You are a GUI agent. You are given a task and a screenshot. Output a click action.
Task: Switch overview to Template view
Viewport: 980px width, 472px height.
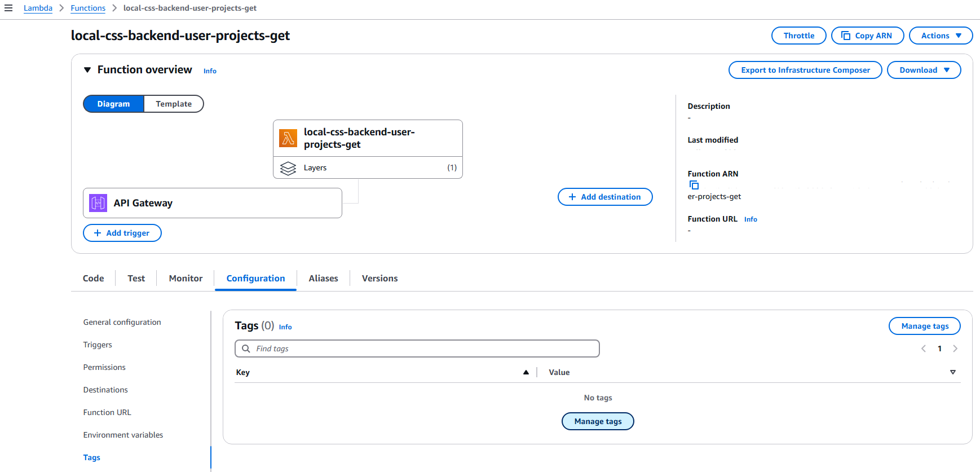[174, 104]
